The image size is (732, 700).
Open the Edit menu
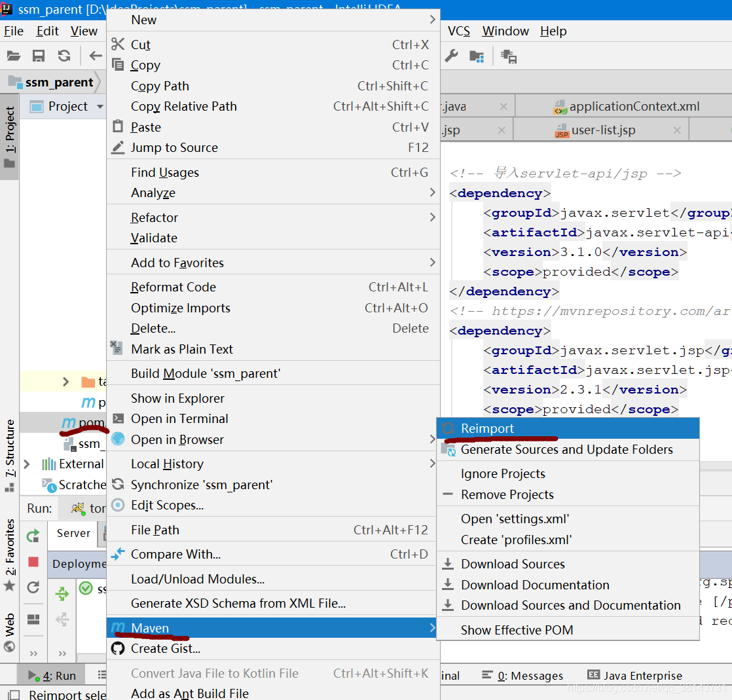click(47, 31)
